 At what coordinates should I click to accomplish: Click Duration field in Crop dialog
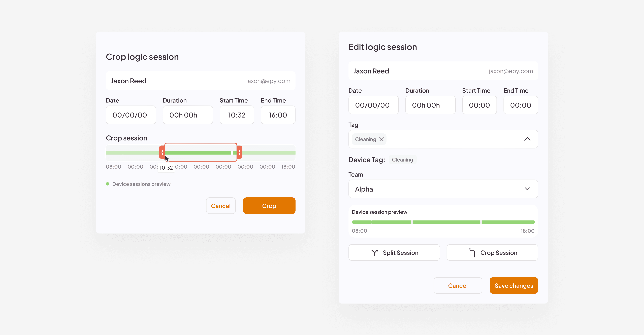[x=188, y=115]
